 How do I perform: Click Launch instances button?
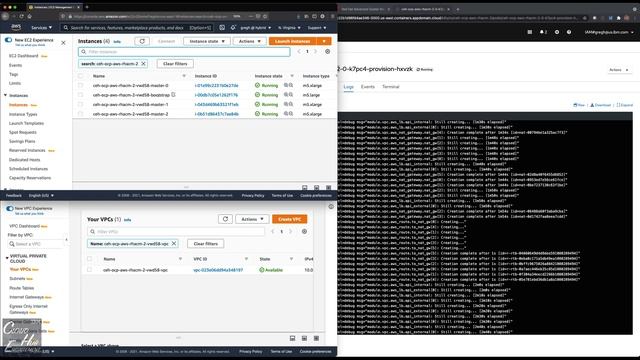pos(293,41)
